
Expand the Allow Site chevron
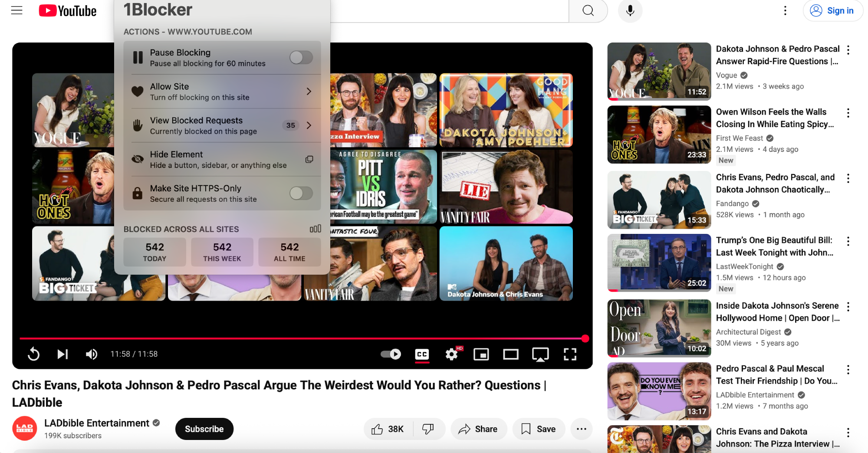click(309, 91)
